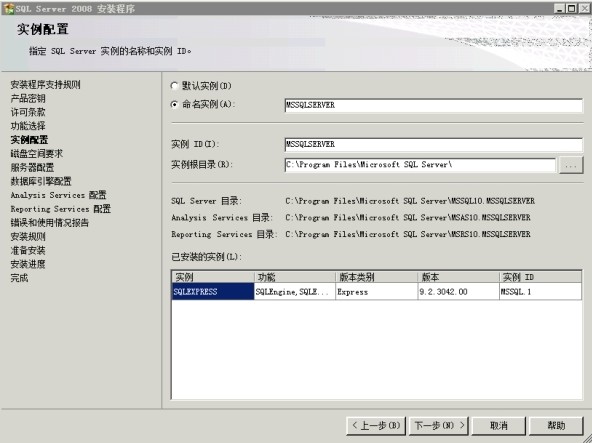Click the Reporting Services 目录 path text
The height and width of the screenshot is (443, 592).
coord(408,234)
